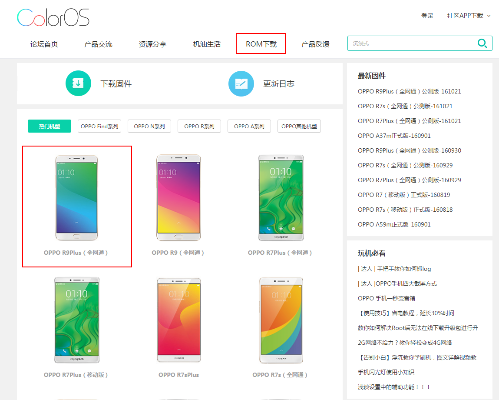Open OPPO R7Plus (全网通) firmware link ending 160929
This screenshot has width=499, height=400.
point(409,180)
